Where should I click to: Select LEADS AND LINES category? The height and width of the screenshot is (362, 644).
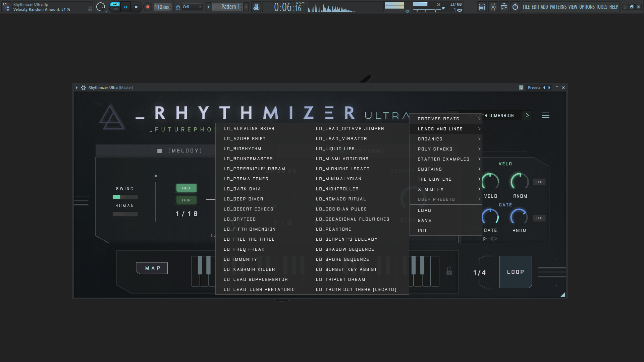point(446,129)
